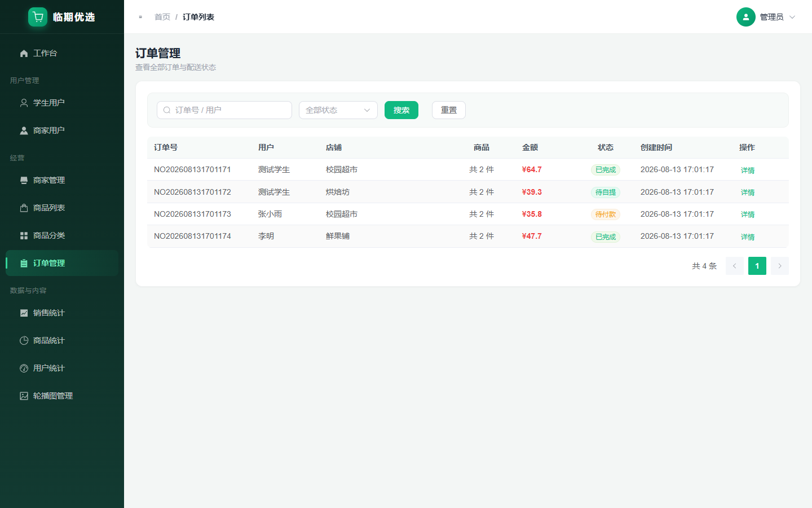Click the 重置 button
Image resolution: width=812 pixels, height=508 pixels.
pyautogui.click(x=449, y=110)
